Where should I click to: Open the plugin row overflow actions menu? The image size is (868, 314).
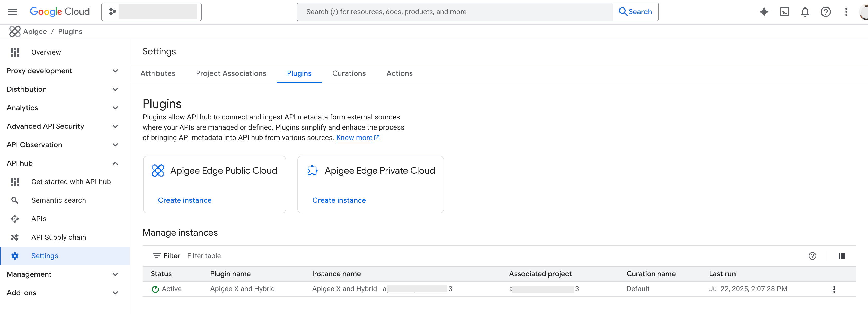point(834,289)
